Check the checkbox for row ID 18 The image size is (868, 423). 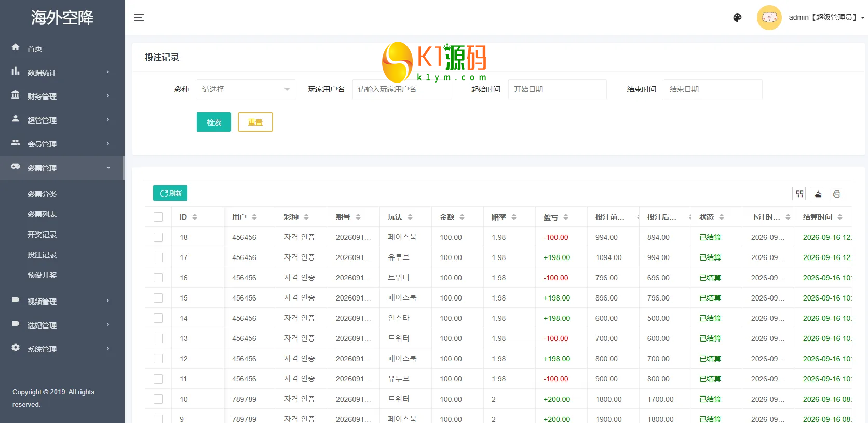click(158, 237)
